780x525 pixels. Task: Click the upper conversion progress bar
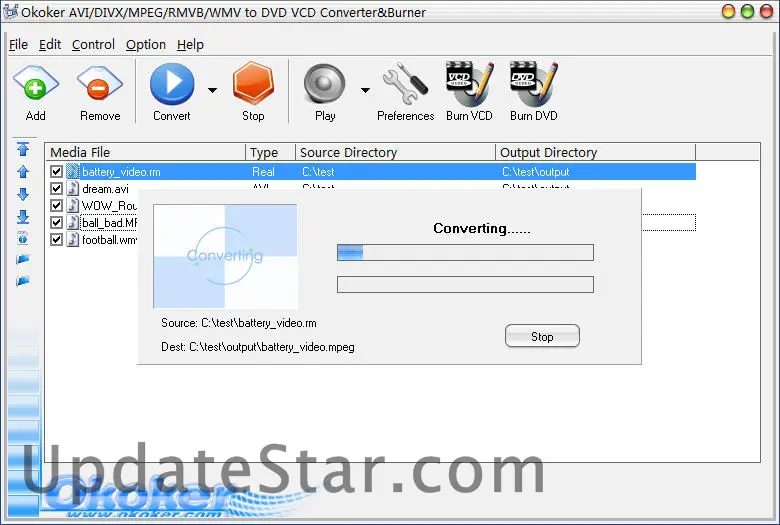(x=465, y=252)
